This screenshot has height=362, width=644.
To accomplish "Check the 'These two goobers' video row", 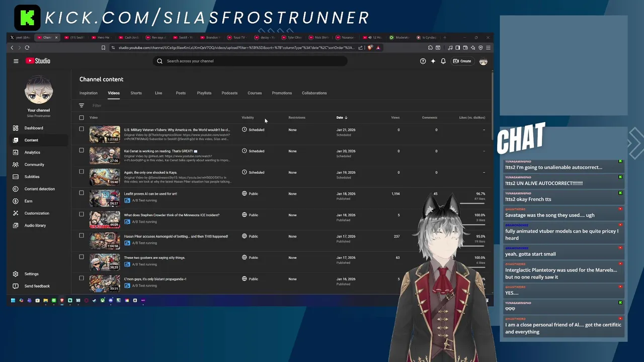I will 82,257.
